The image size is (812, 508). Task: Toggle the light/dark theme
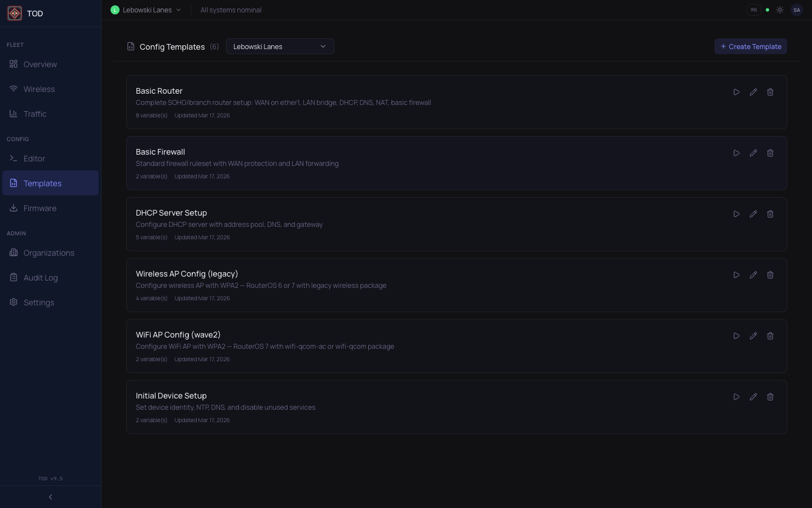(780, 10)
